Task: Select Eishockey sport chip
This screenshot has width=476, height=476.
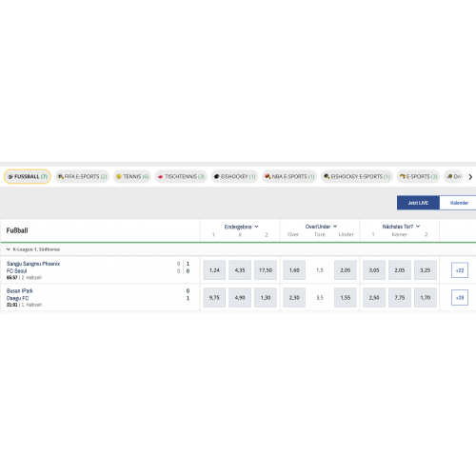Action: click(x=234, y=176)
